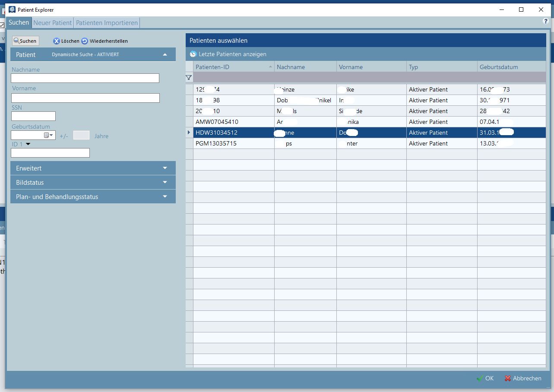The height and width of the screenshot is (392, 554).
Task: Expand Plan- und Behandlungsstatus section
Action: (165, 197)
